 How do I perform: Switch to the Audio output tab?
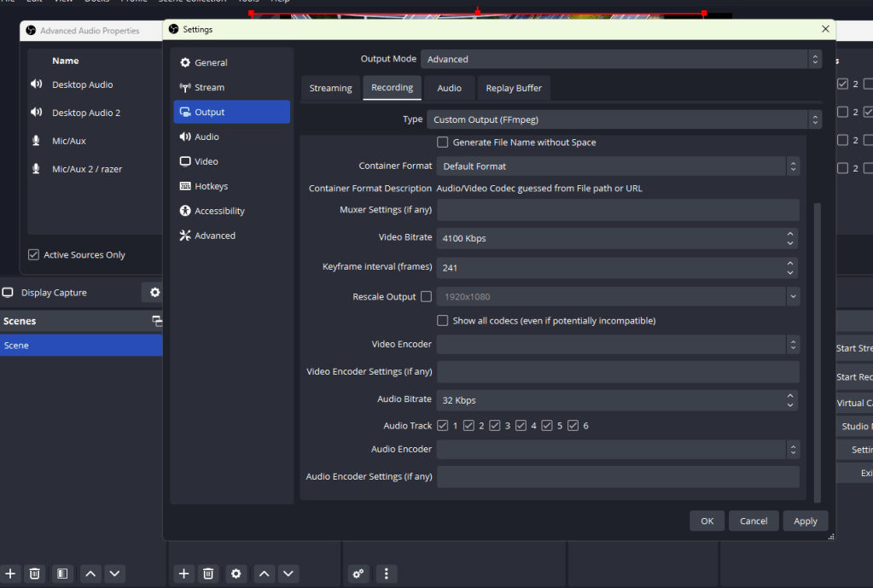[450, 88]
